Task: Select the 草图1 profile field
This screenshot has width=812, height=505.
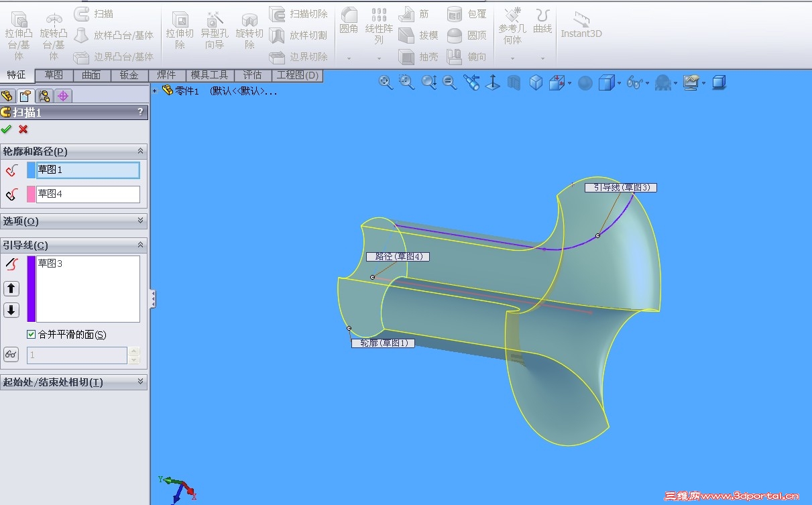Action: pos(88,170)
